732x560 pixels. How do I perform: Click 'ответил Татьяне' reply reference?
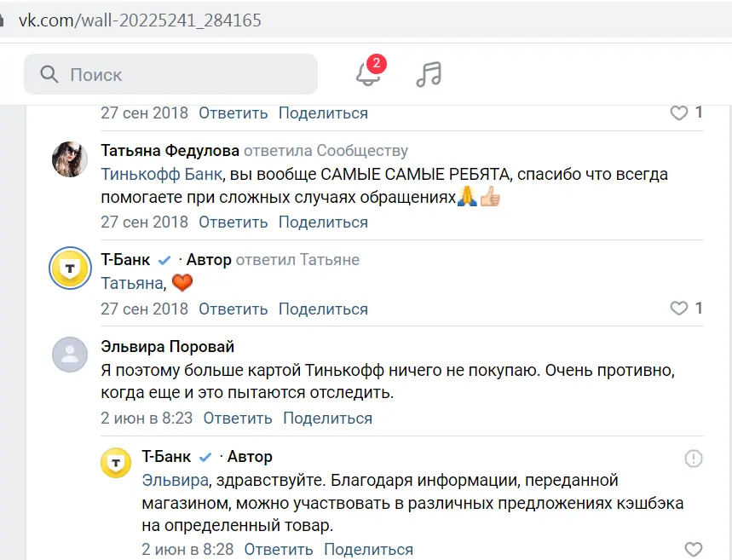pos(297,259)
